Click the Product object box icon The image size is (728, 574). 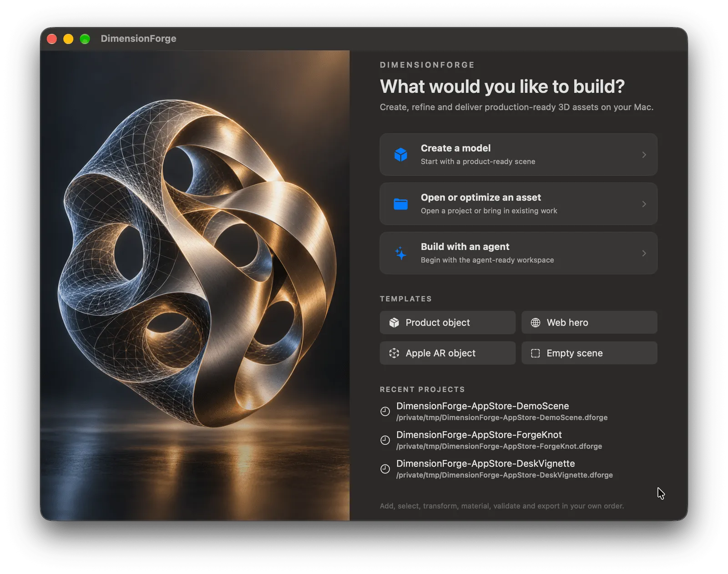pos(394,322)
